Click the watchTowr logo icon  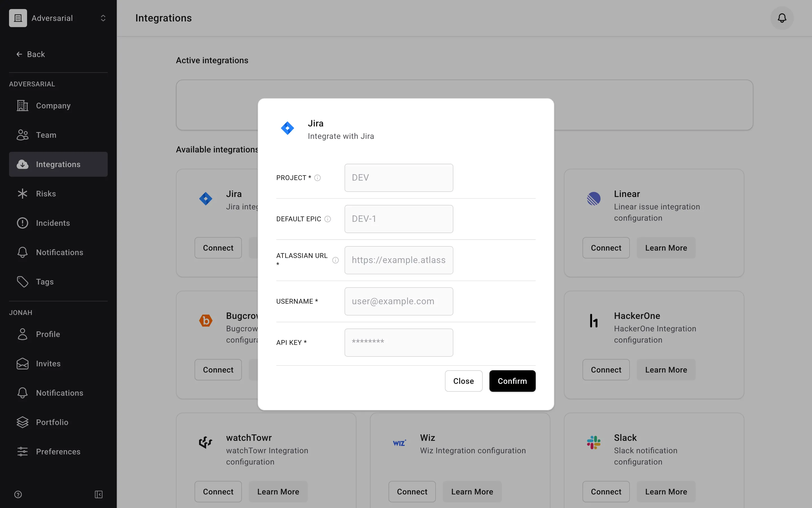(206, 443)
